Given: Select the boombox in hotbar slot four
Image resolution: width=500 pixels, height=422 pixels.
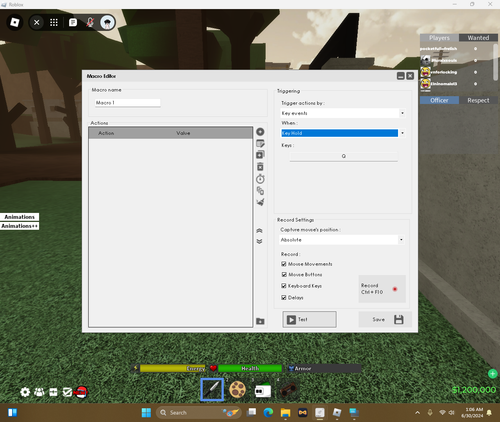Looking at the screenshot, I should [x=288, y=389].
